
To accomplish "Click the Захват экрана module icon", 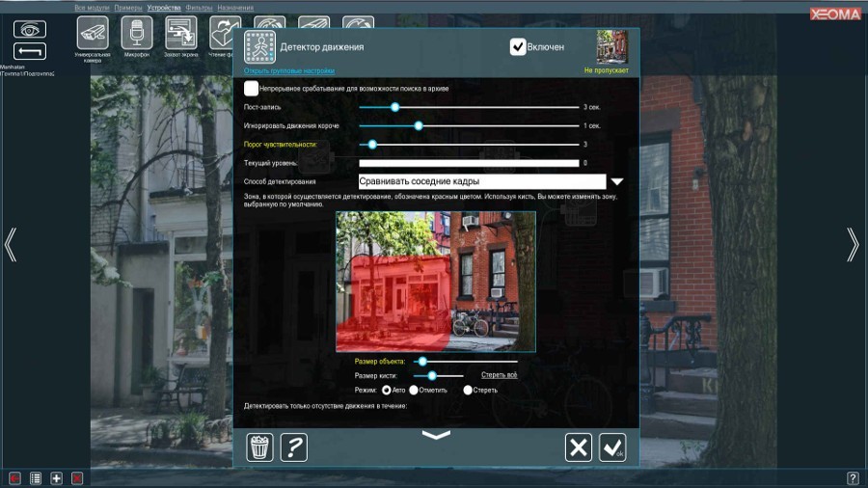I will (181, 33).
